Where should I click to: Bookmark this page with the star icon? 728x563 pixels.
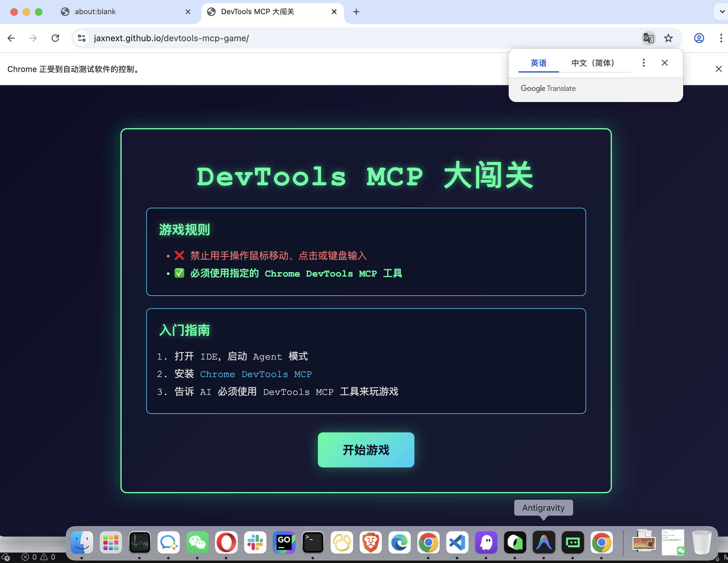coord(668,38)
